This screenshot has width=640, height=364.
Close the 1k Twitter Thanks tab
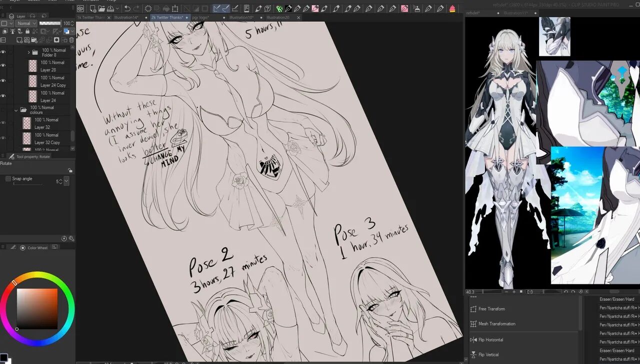[x=109, y=17]
